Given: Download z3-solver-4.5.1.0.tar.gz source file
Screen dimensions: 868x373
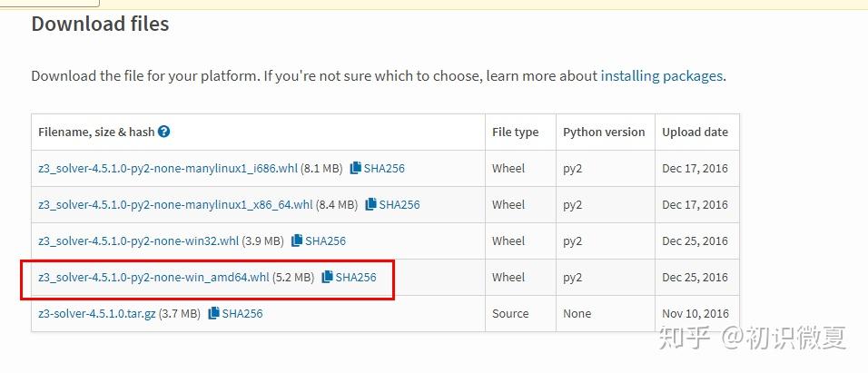Looking at the screenshot, I should pyautogui.click(x=96, y=313).
